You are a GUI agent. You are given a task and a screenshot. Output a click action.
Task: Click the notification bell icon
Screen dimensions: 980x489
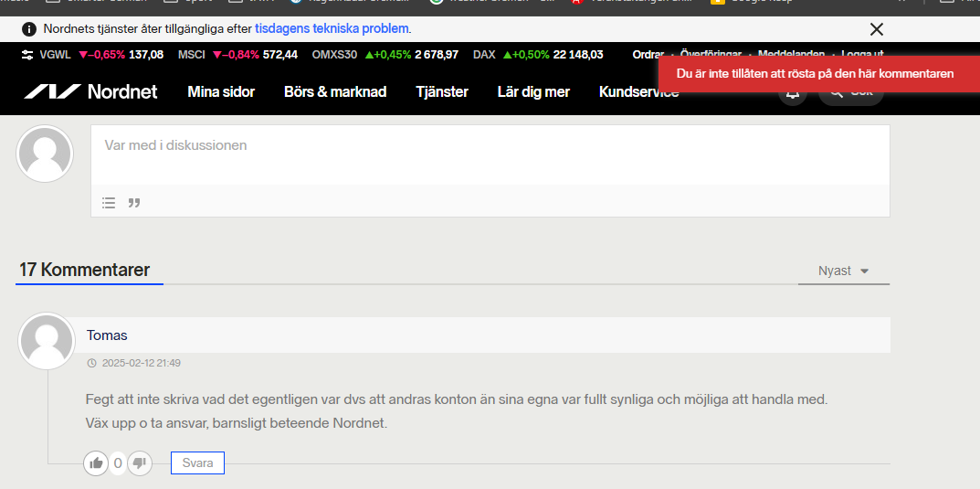point(792,93)
